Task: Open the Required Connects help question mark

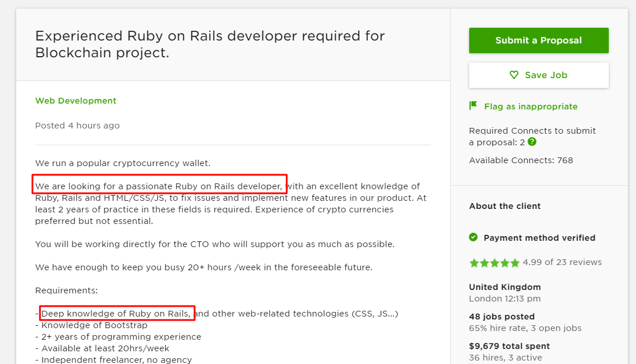Action: coord(532,142)
